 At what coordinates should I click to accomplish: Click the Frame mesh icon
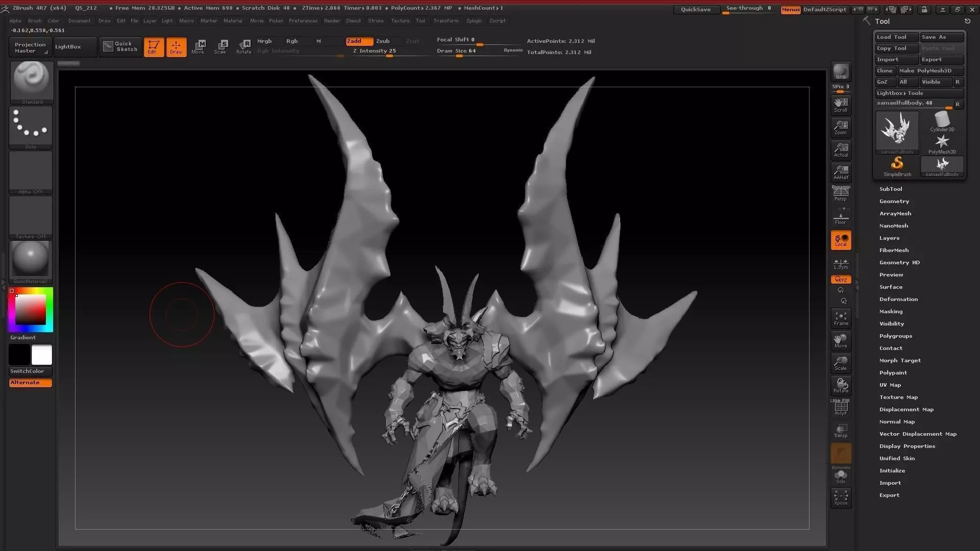(841, 318)
